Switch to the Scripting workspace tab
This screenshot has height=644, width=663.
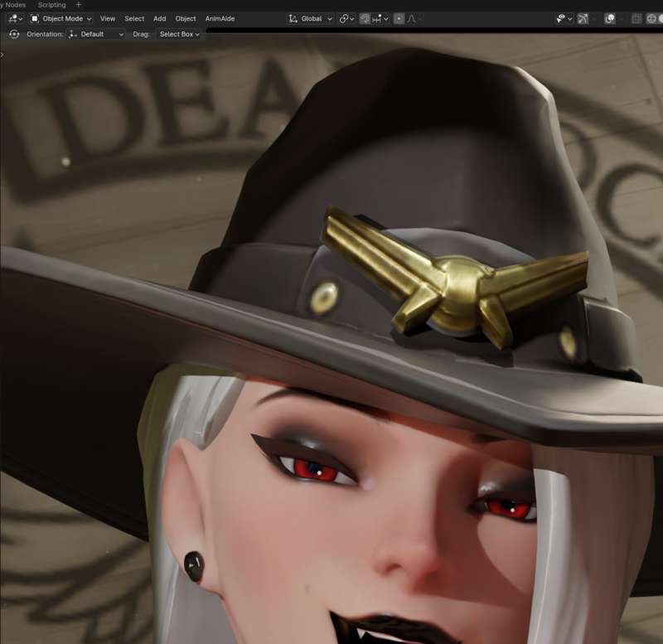[51, 5]
